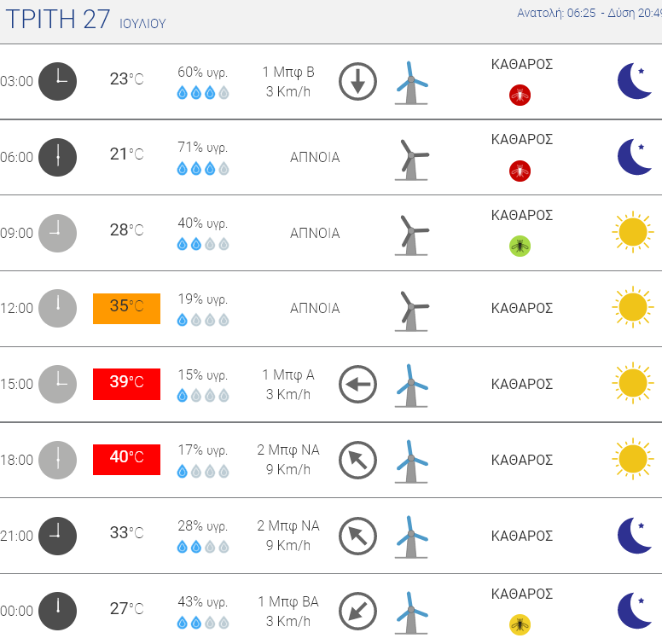
Task: Click the northeast wind arrow at 00:00
Action: (357, 612)
